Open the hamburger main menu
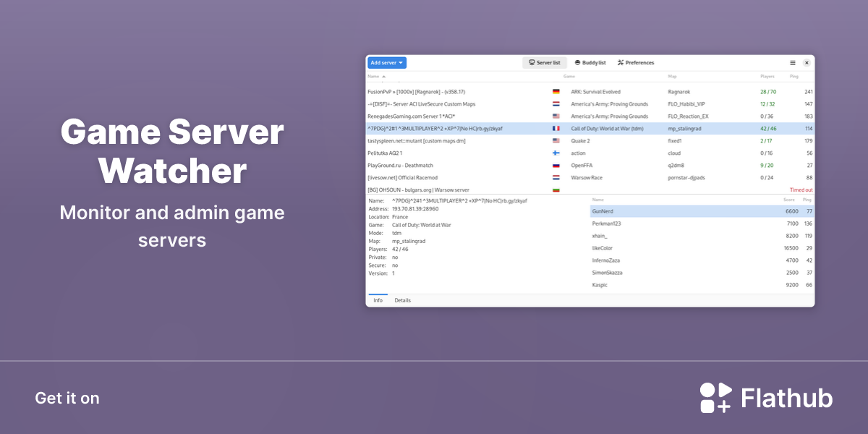868x434 pixels. [793, 63]
